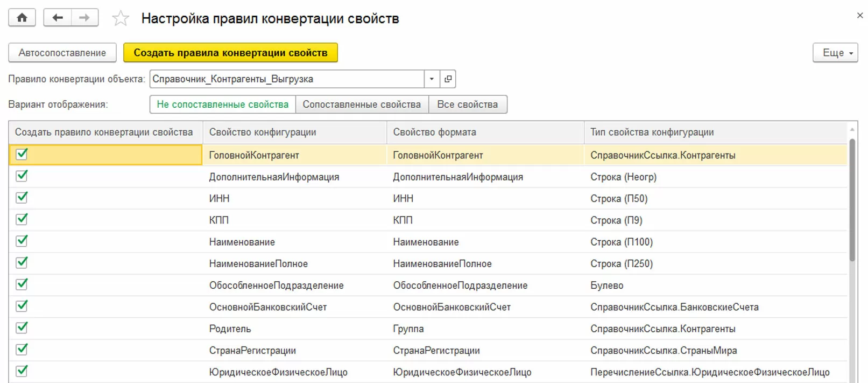
Task: Go to the home page icon
Action: (22, 18)
